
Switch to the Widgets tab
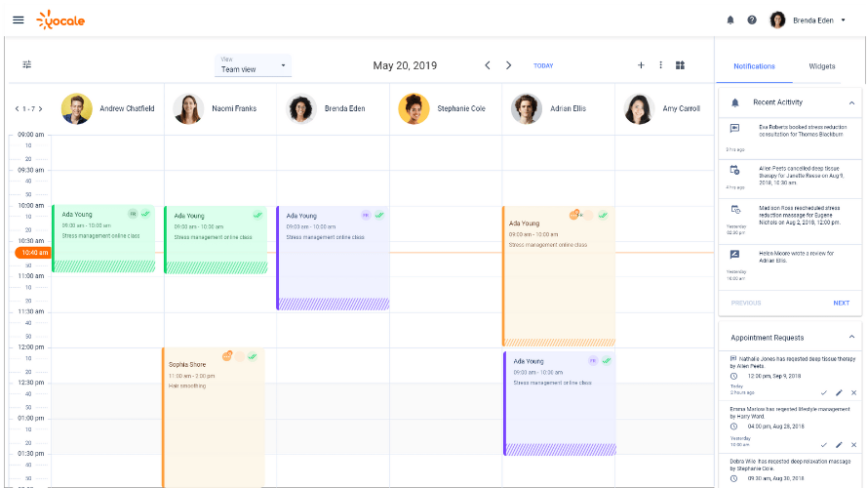click(x=821, y=66)
